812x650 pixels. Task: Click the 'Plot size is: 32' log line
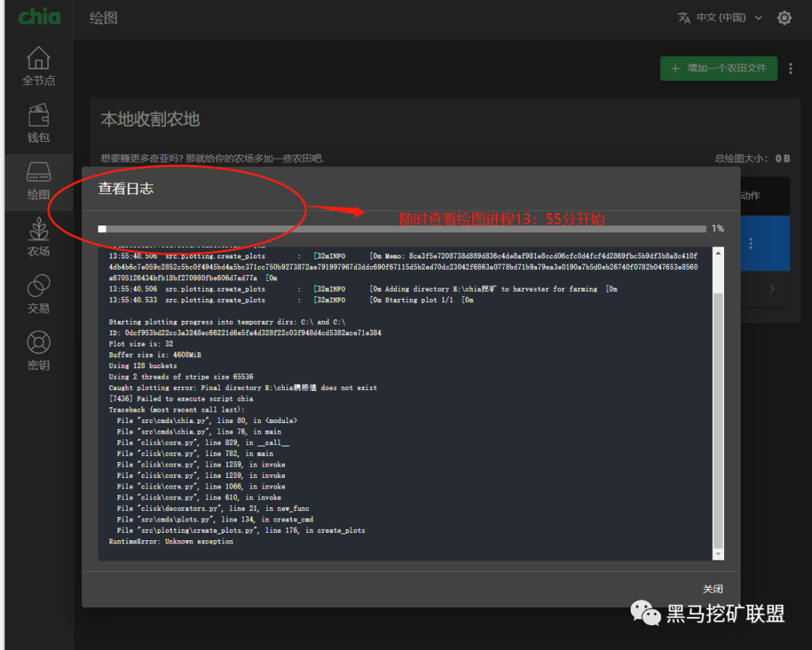(141, 343)
